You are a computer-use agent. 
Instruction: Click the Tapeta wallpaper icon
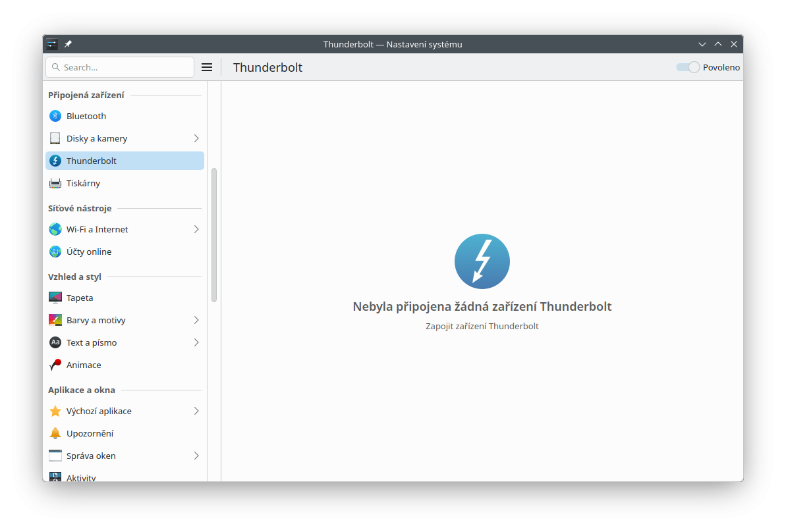click(55, 298)
